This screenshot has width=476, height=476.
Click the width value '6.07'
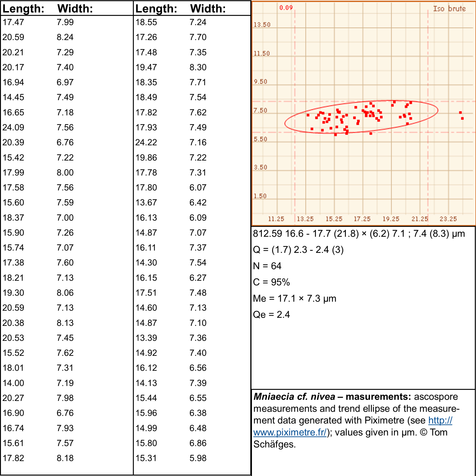pyautogui.click(x=198, y=188)
